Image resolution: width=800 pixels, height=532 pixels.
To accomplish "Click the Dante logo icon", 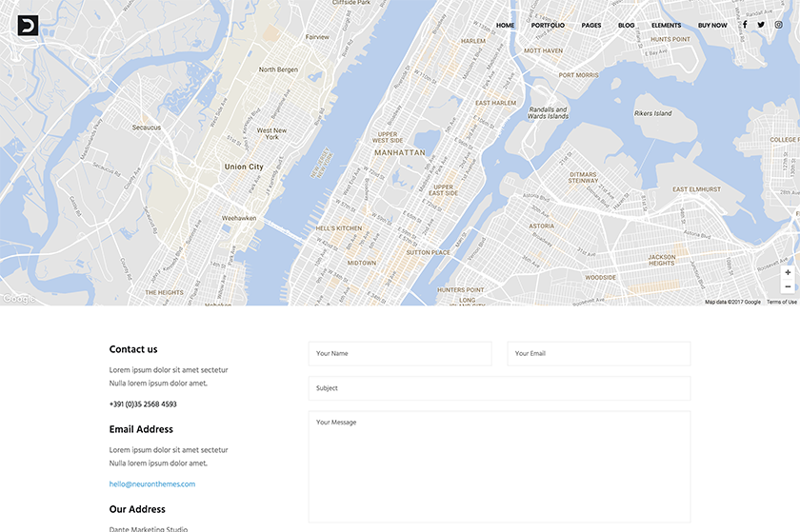I will click(28, 25).
